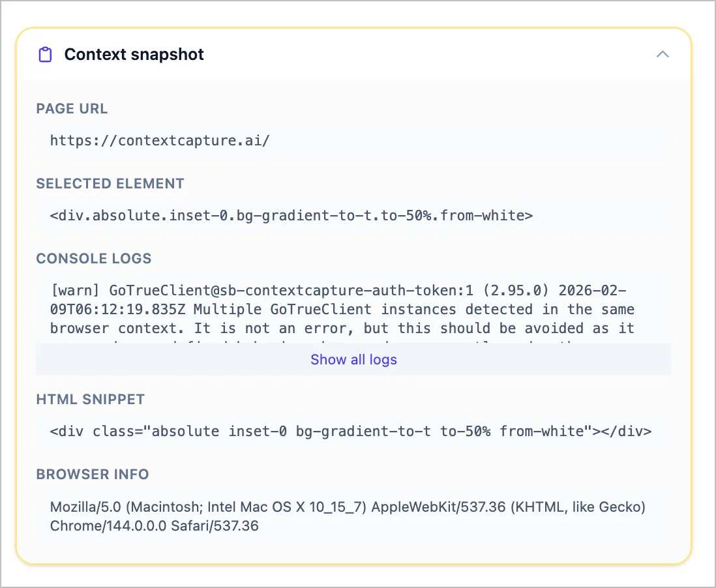The width and height of the screenshot is (716, 588).
Task: Expand the truncated console log entry
Action: coord(353,359)
